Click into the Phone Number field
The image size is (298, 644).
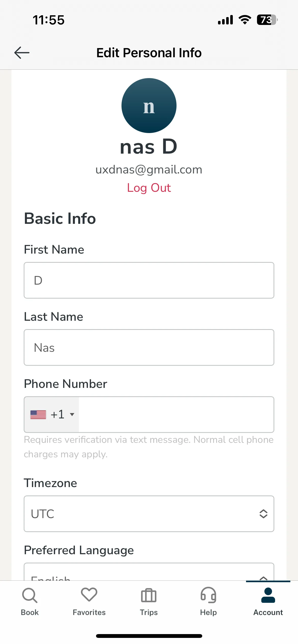click(176, 415)
